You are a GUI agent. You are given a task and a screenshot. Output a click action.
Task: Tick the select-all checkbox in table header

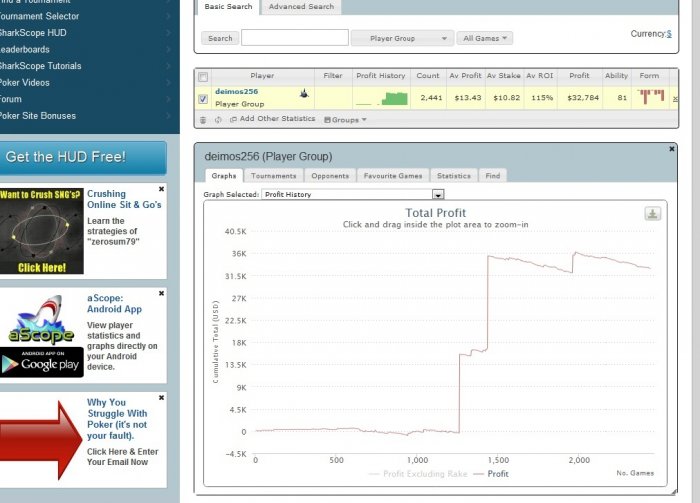click(x=203, y=77)
